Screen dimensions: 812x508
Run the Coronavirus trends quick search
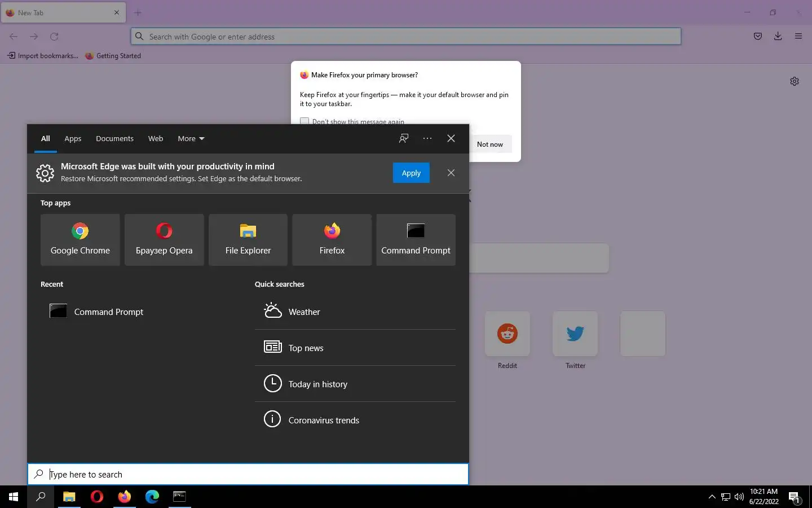coord(355,420)
